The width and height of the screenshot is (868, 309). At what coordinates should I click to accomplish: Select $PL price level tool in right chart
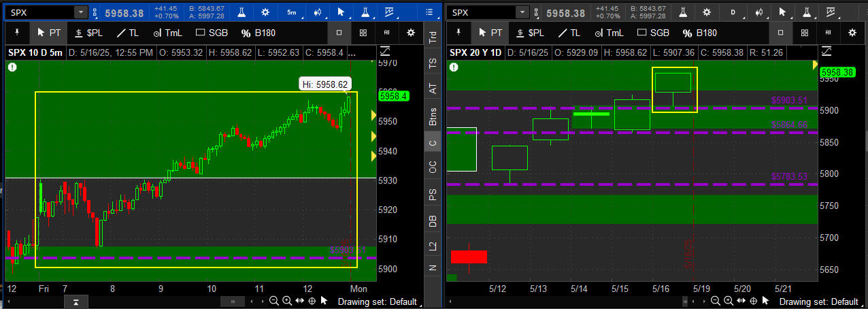coord(529,33)
